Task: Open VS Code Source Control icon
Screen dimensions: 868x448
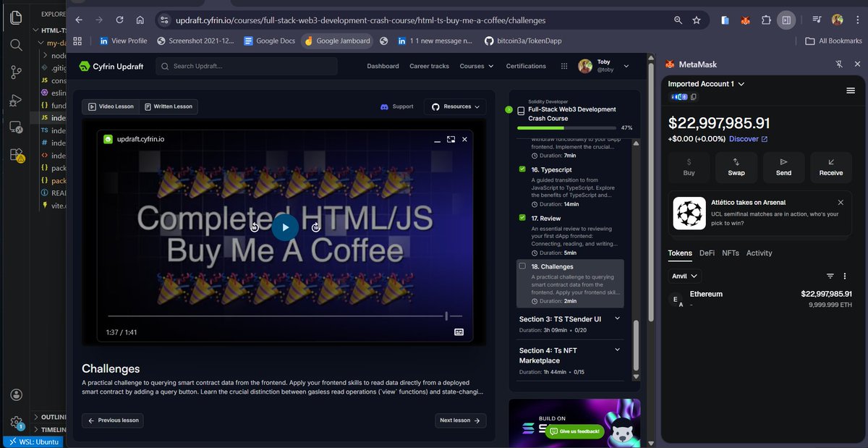Action: (x=16, y=72)
